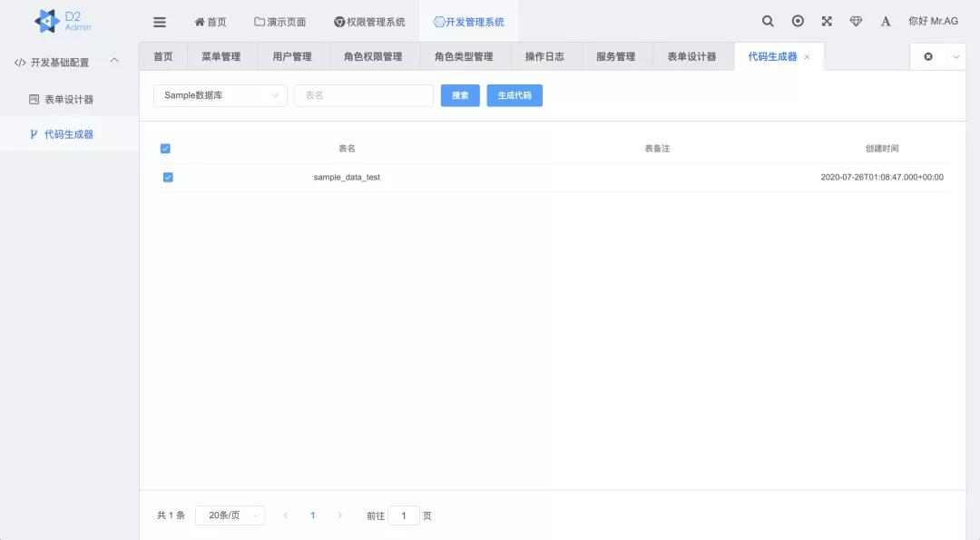The image size is (980, 540).
Task: Click the font size 'A' icon
Action: (886, 21)
